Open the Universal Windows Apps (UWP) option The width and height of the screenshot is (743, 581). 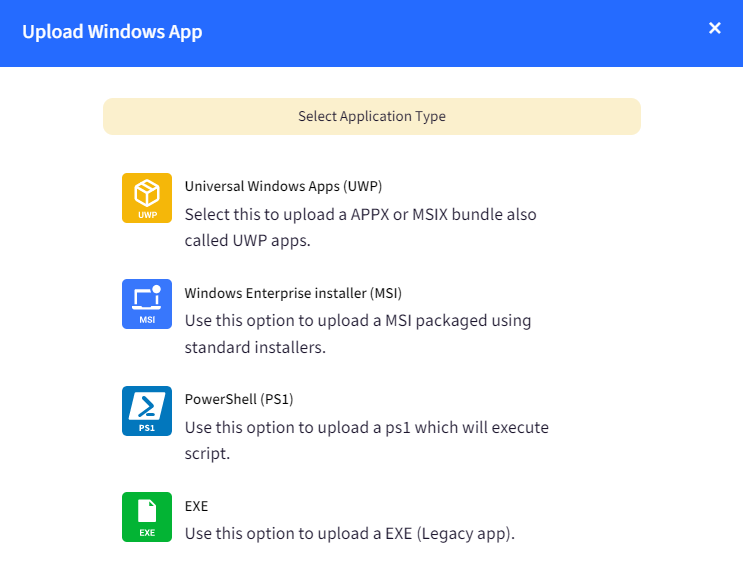click(283, 186)
